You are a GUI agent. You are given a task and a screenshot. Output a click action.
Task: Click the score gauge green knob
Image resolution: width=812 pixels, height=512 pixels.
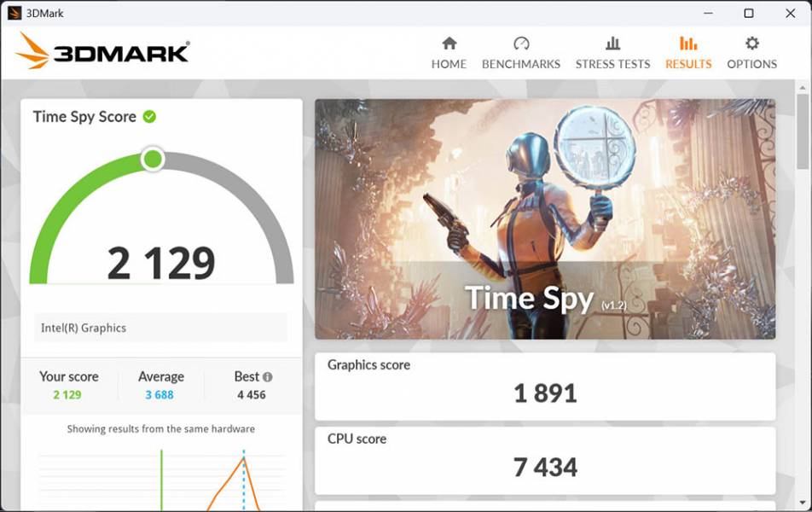(x=153, y=159)
